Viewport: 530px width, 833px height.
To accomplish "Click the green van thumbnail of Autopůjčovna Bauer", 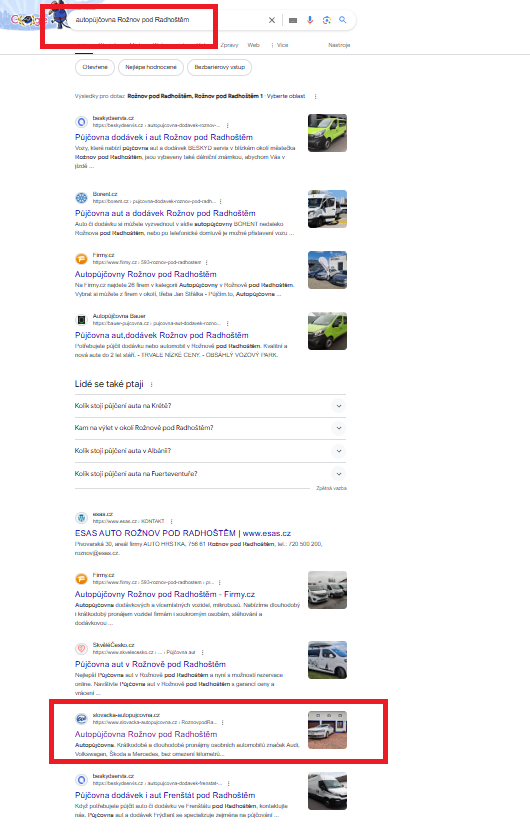I will [327, 331].
